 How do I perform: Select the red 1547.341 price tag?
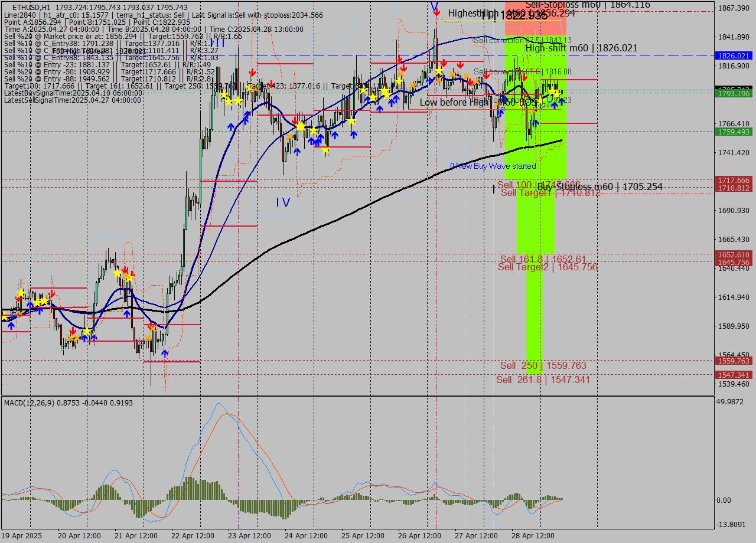pyautogui.click(x=733, y=375)
